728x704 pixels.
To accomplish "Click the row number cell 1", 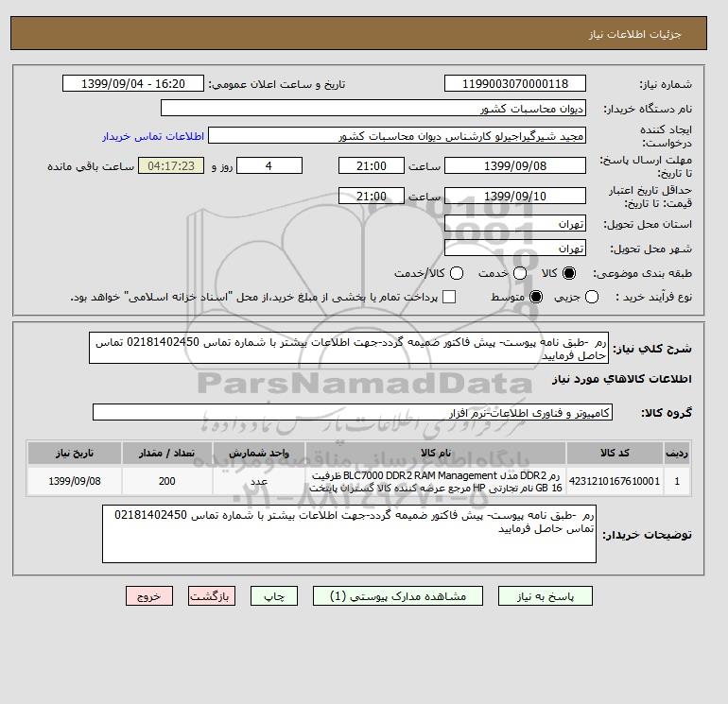I will [x=677, y=481].
